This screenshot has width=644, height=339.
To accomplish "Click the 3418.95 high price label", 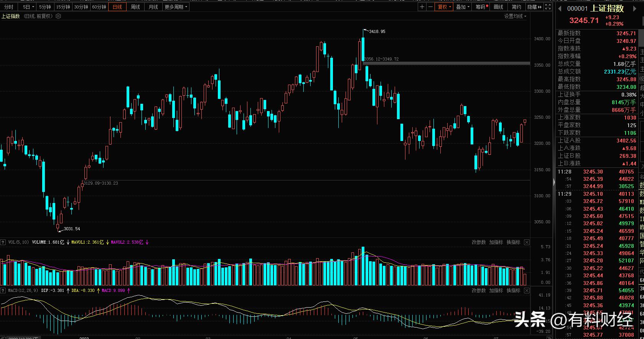I will pos(377,31).
